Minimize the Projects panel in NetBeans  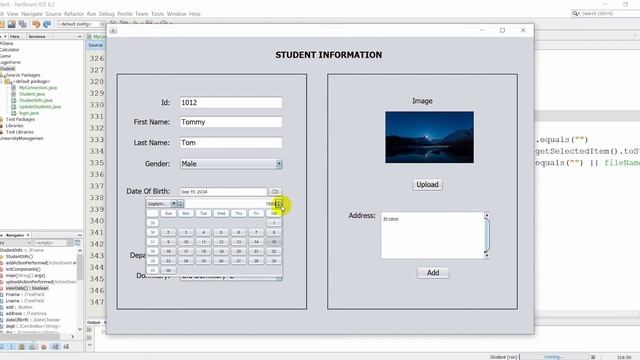click(79, 36)
